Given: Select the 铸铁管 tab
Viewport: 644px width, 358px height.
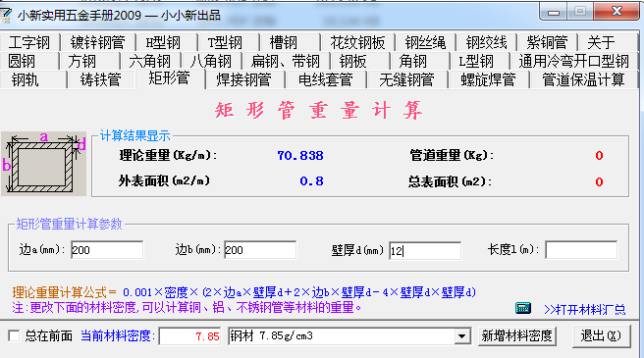Looking at the screenshot, I should [x=100, y=79].
